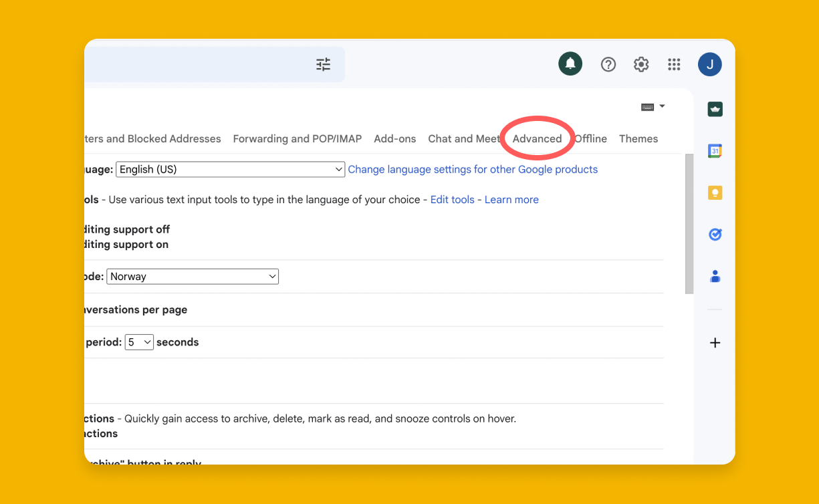The width and height of the screenshot is (819, 504).
Task: Open search options with the sliders icon
Action: (x=323, y=64)
